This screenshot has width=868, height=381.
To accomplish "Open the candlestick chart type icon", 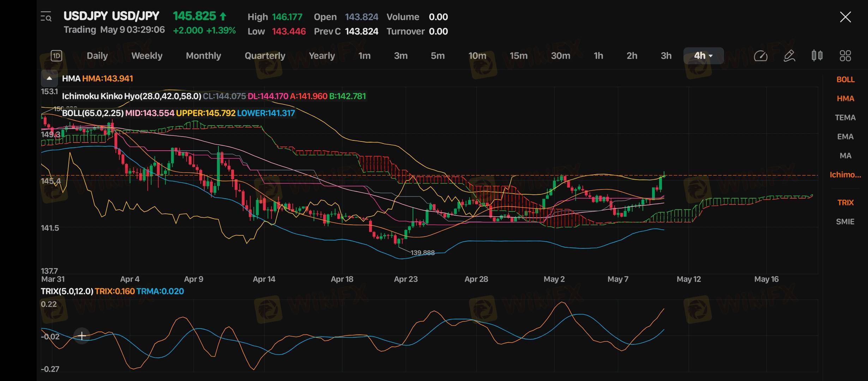I will tap(817, 56).
